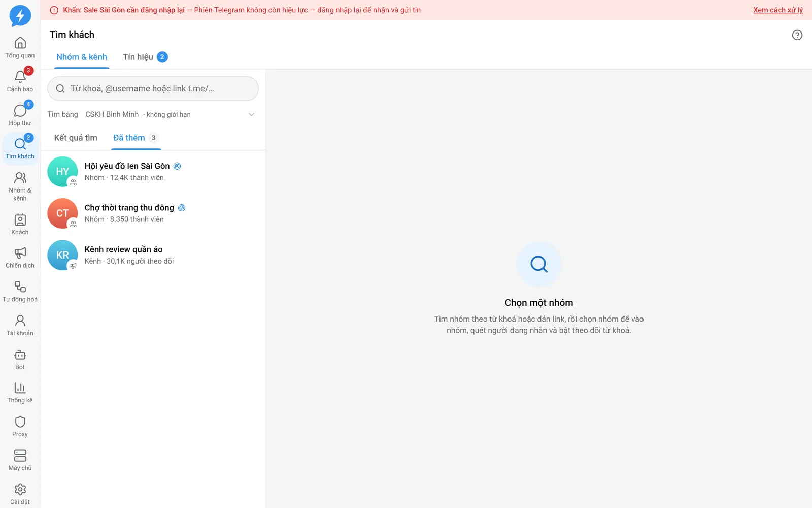Open Chiến dịch campaigns
Viewport: 812px width, 508px height.
coord(20,258)
